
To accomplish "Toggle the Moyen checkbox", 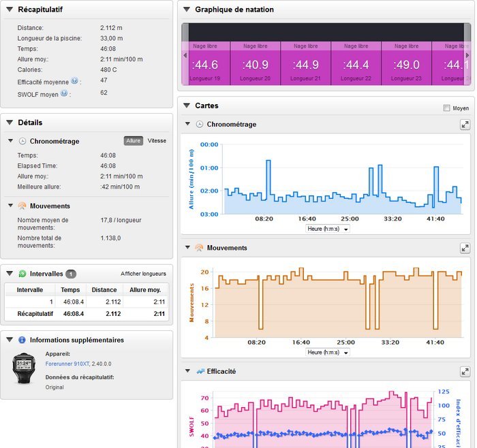I will (x=446, y=108).
